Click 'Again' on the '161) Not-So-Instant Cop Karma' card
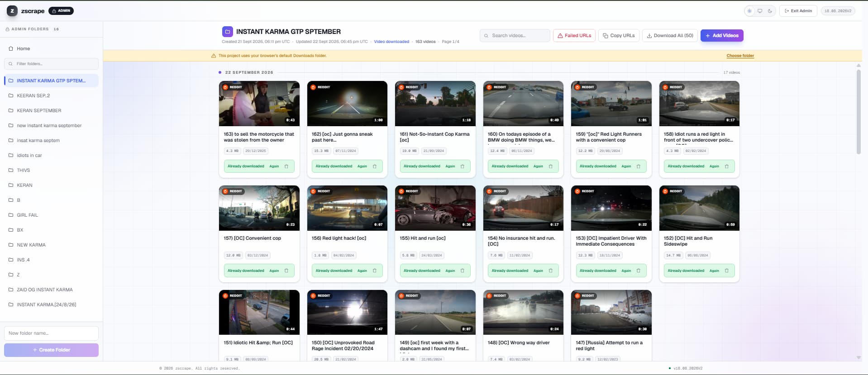 click(450, 166)
